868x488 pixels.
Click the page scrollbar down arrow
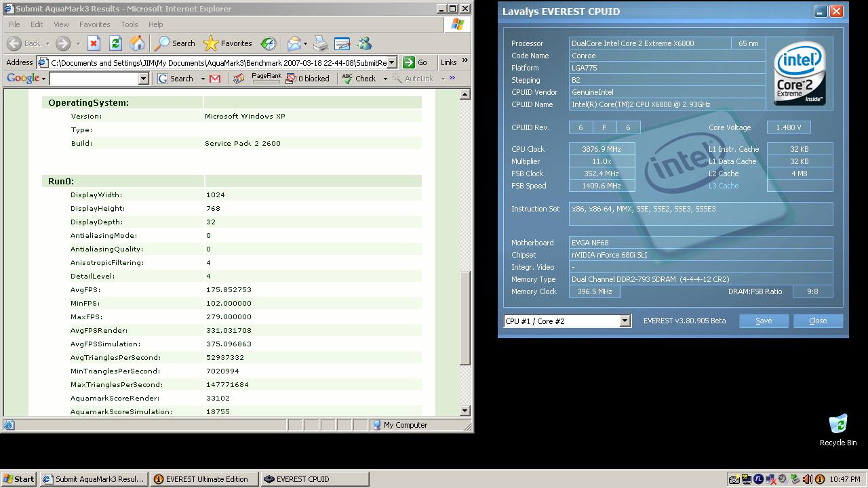(465, 411)
